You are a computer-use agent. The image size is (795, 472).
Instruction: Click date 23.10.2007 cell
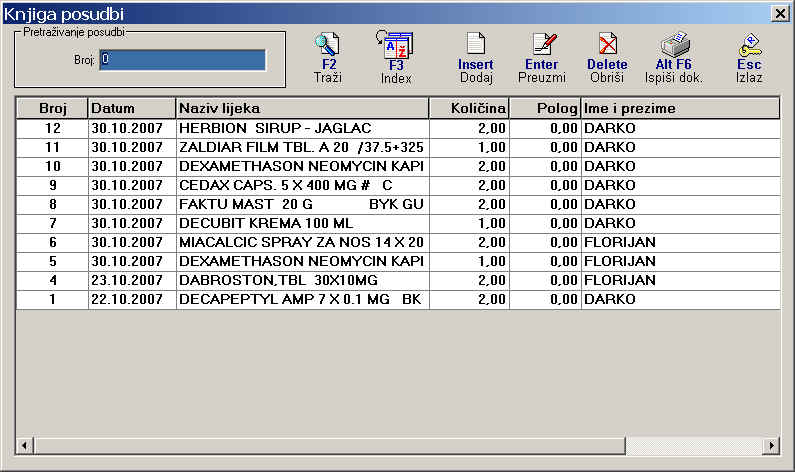[x=127, y=280]
